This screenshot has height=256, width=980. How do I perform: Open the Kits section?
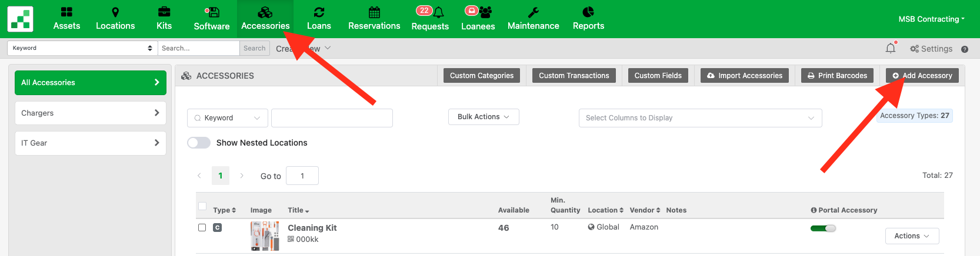point(164,19)
